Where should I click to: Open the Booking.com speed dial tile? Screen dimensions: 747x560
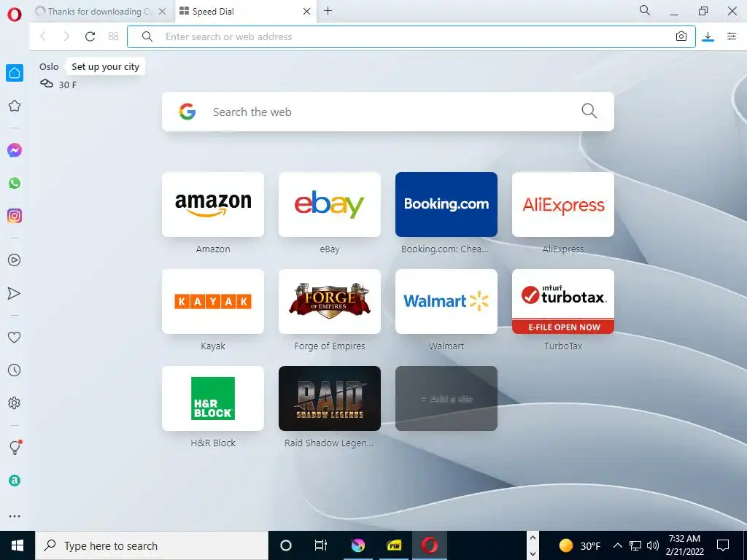point(446,204)
